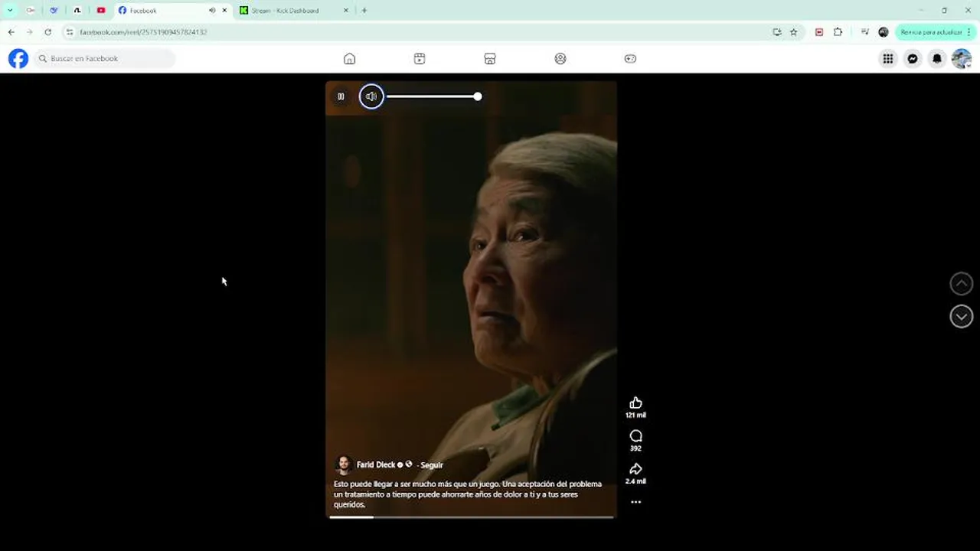Restore down the browser window
The image size is (980, 551).
coord(944,11)
